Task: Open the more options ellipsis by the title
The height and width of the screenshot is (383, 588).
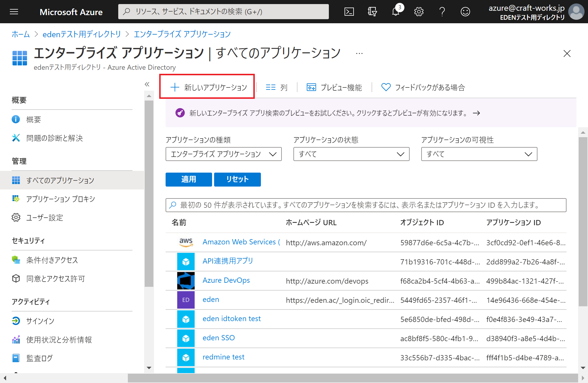Action: click(x=359, y=53)
